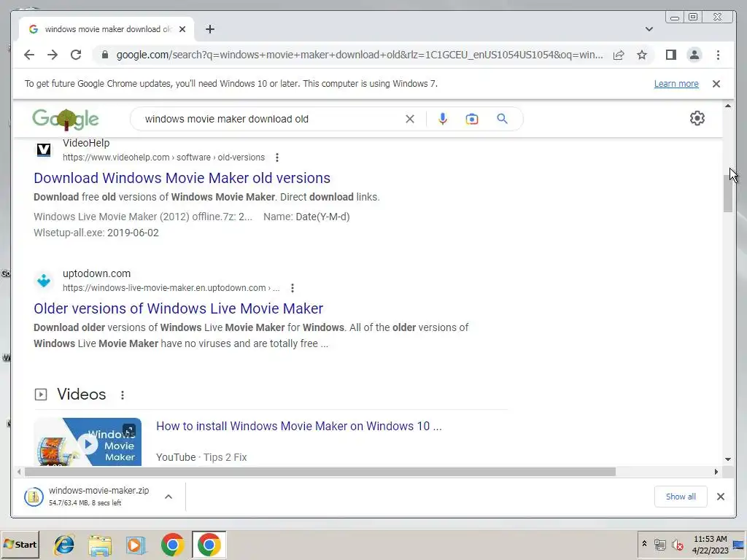Open the Windows Start menu
This screenshot has width=747, height=560.
point(20,544)
